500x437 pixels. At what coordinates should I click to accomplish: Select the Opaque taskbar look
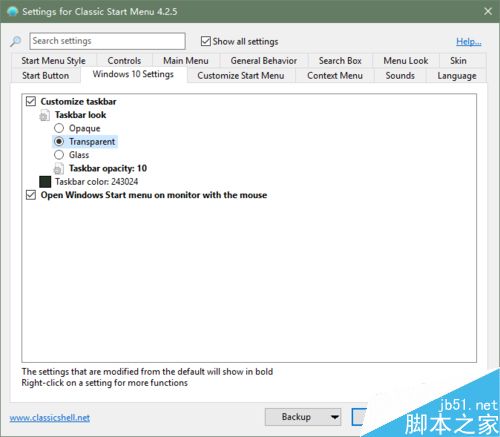tap(59, 128)
